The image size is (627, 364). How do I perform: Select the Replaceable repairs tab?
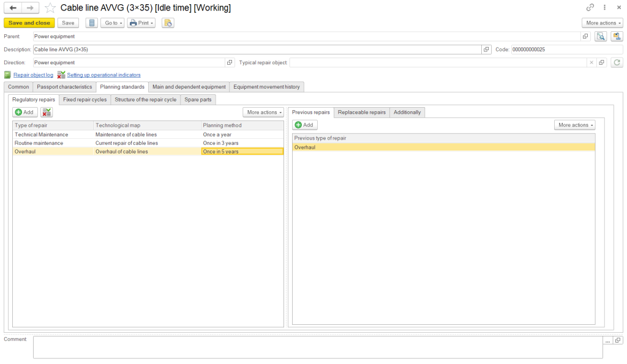361,113
